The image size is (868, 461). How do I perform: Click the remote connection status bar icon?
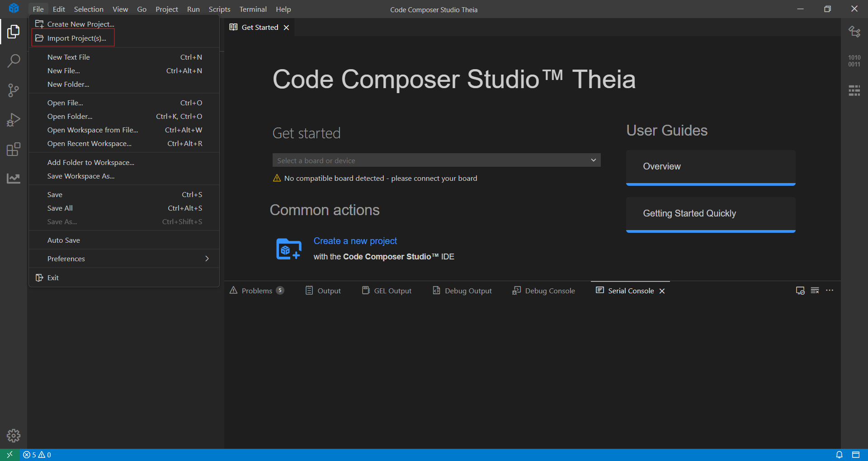tap(9, 455)
